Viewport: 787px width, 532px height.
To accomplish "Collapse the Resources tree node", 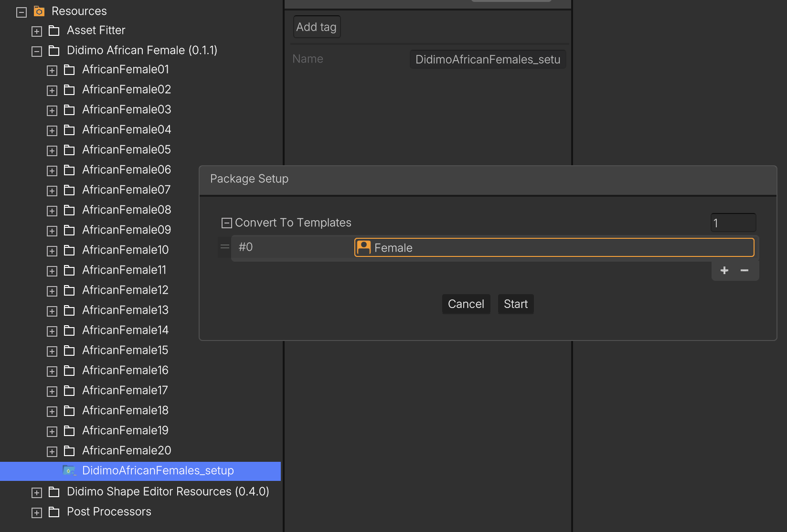I will point(21,12).
